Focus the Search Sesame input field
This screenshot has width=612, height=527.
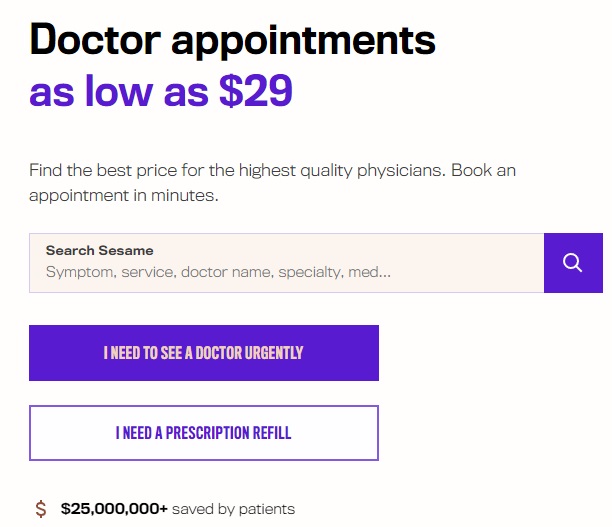click(286, 263)
